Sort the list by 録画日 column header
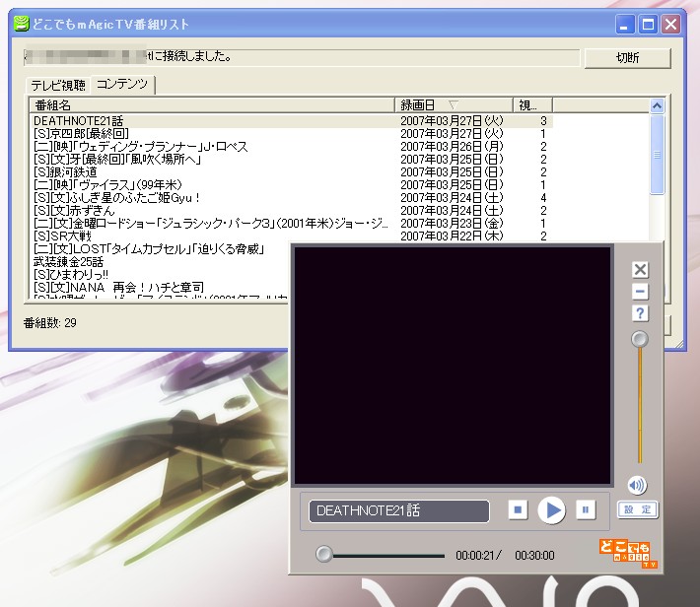This screenshot has height=607, width=700. coord(454,105)
